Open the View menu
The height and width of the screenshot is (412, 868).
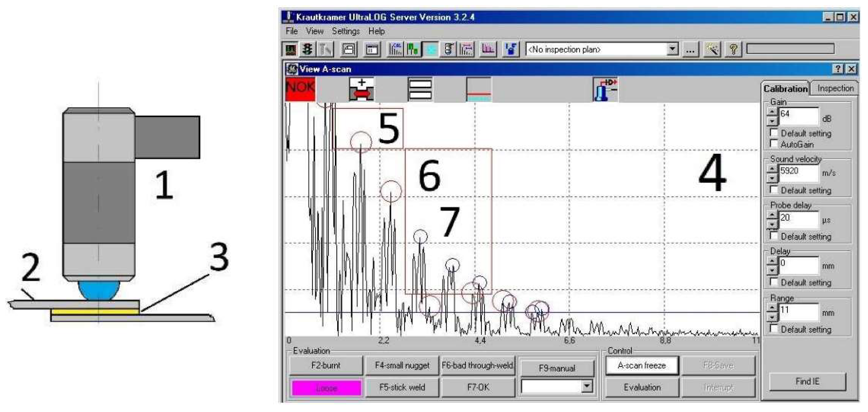pyautogui.click(x=314, y=31)
